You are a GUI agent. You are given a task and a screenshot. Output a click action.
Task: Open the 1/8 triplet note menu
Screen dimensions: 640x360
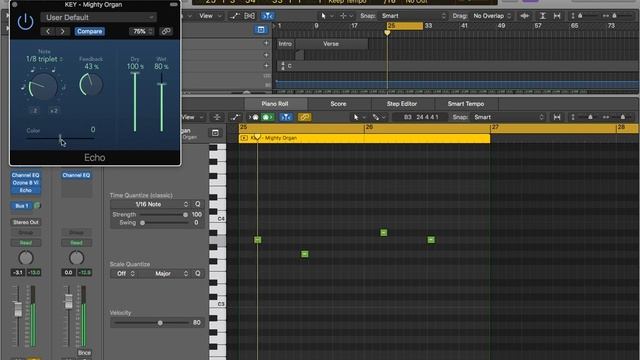(x=44, y=59)
